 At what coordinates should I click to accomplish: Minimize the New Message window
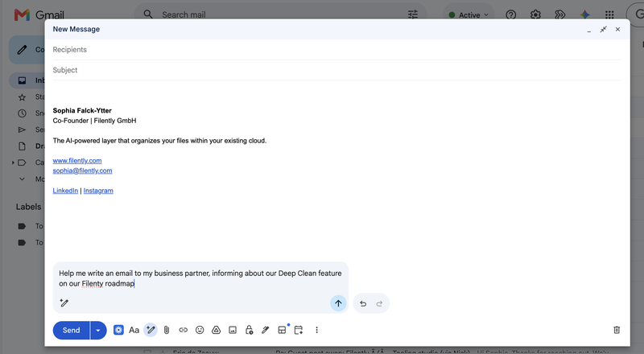pos(589,30)
